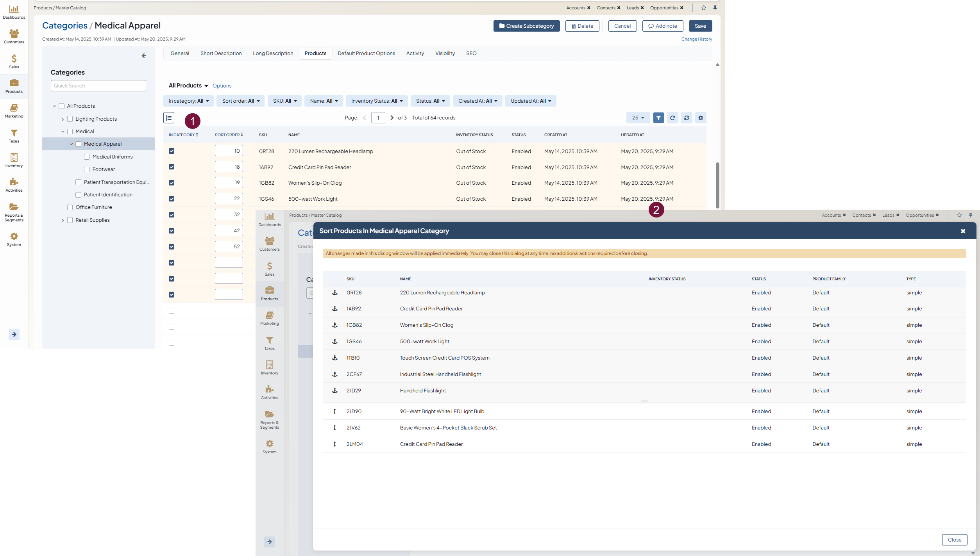Open the grid settings gear icon
980x556 pixels.
click(x=701, y=118)
